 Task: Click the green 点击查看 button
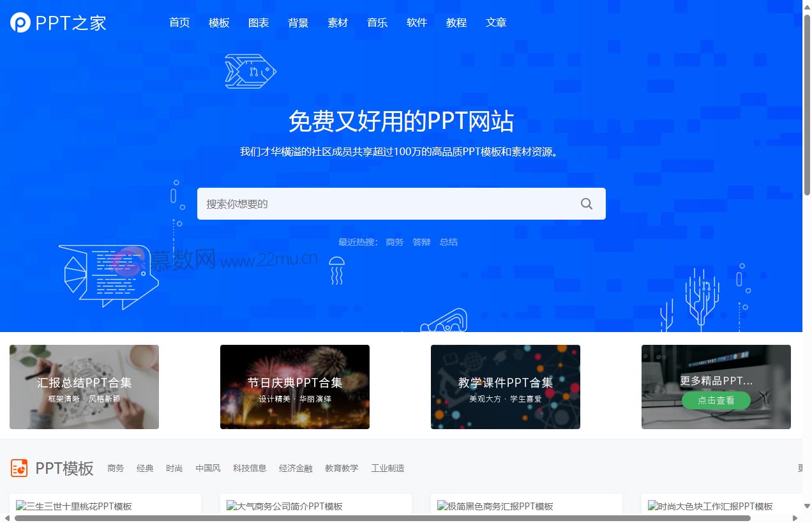(716, 400)
